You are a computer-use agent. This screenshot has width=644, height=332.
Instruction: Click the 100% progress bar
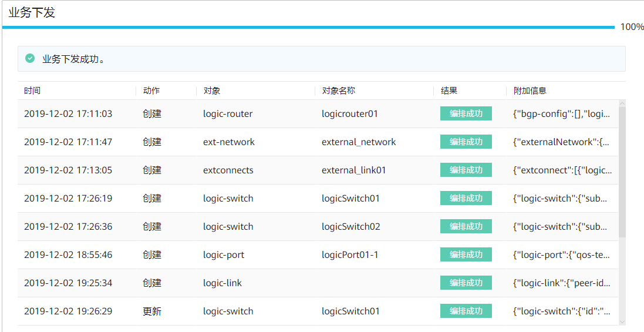point(308,27)
